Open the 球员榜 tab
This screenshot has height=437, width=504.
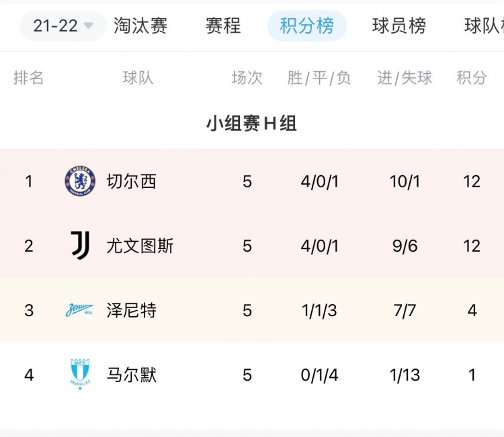[x=399, y=26]
